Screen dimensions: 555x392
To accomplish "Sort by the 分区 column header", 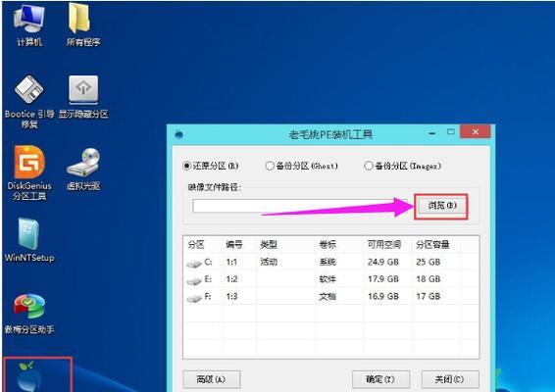I will pyautogui.click(x=196, y=244).
